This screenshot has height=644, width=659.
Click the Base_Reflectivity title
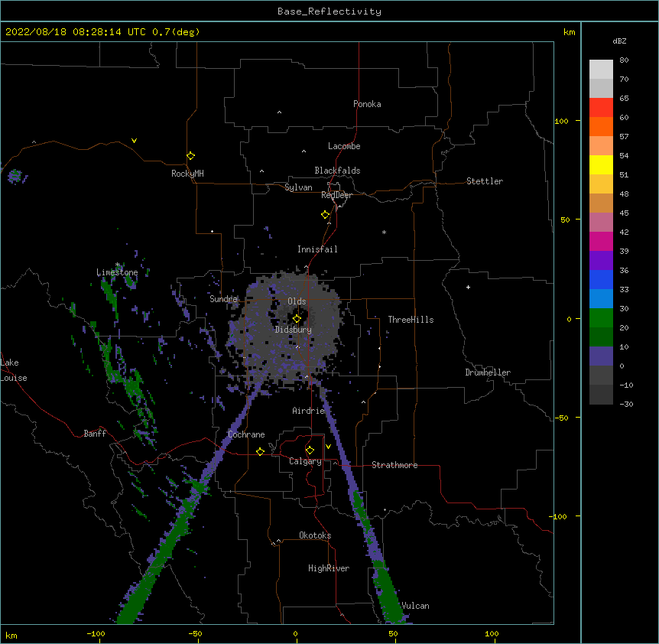point(329,11)
